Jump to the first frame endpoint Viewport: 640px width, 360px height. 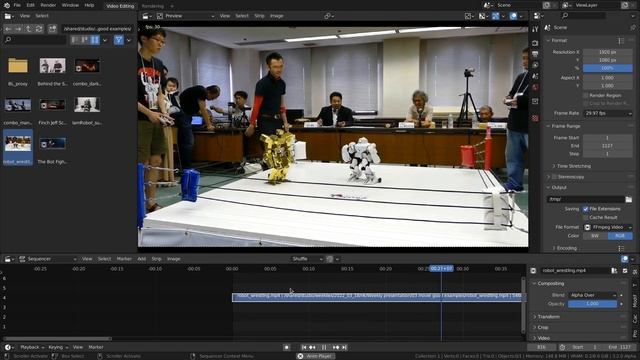[x=304, y=347]
